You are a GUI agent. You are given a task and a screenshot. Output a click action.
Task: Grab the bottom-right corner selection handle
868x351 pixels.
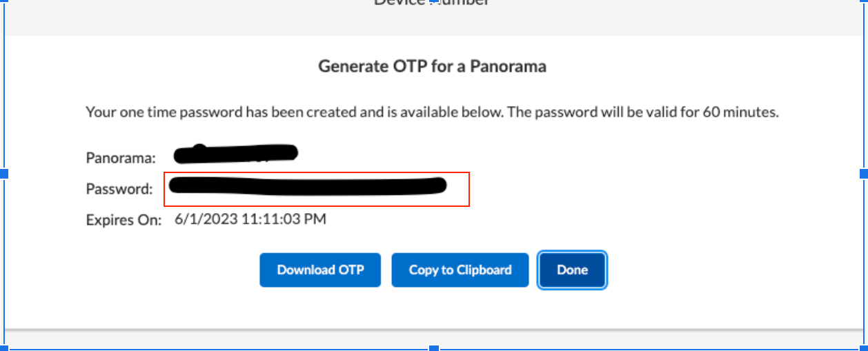click(864, 348)
